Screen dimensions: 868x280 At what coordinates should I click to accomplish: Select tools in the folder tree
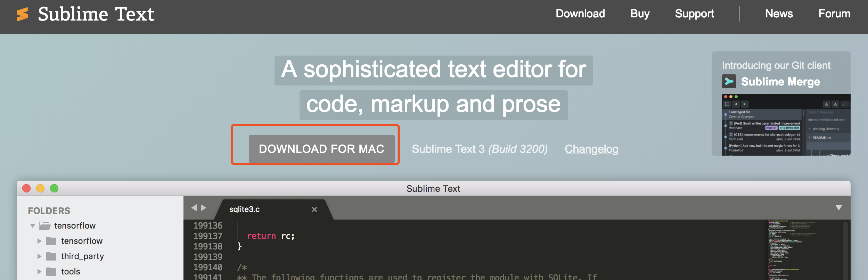[x=71, y=272]
